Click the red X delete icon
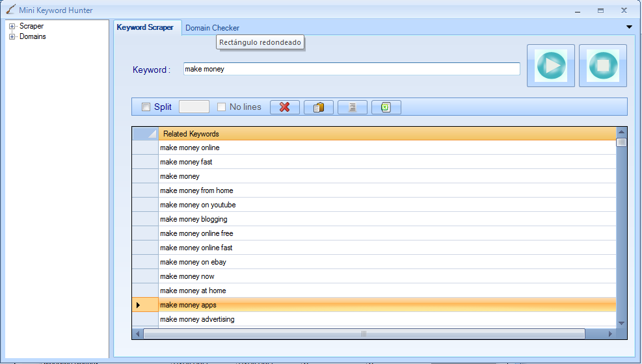Viewport: 642px width, 364px height. pyautogui.click(x=284, y=107)
